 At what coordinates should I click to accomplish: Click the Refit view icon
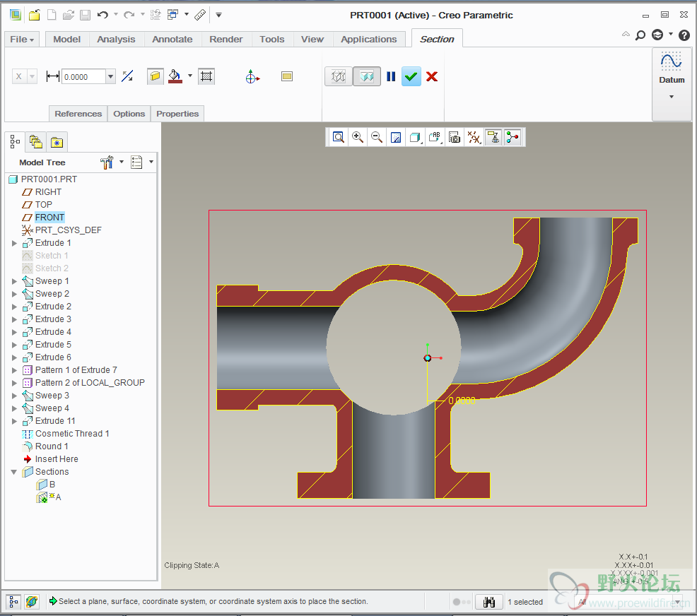[339, 137]
